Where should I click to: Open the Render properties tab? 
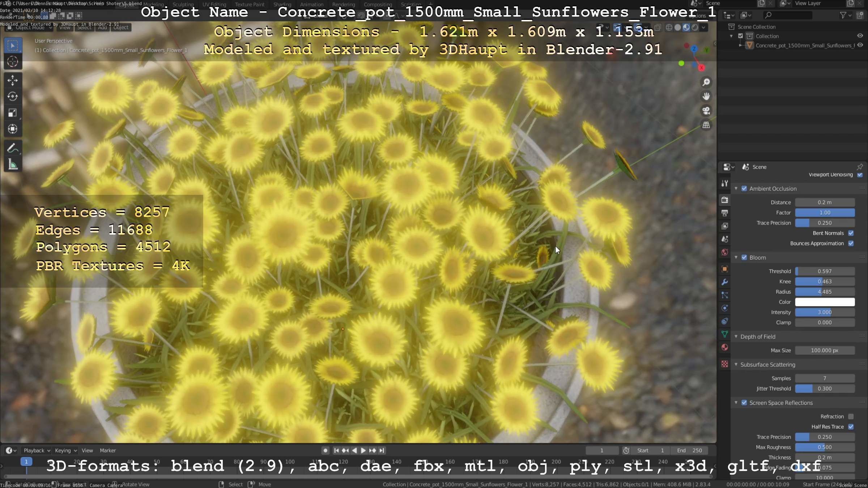(x=724, y=200)
